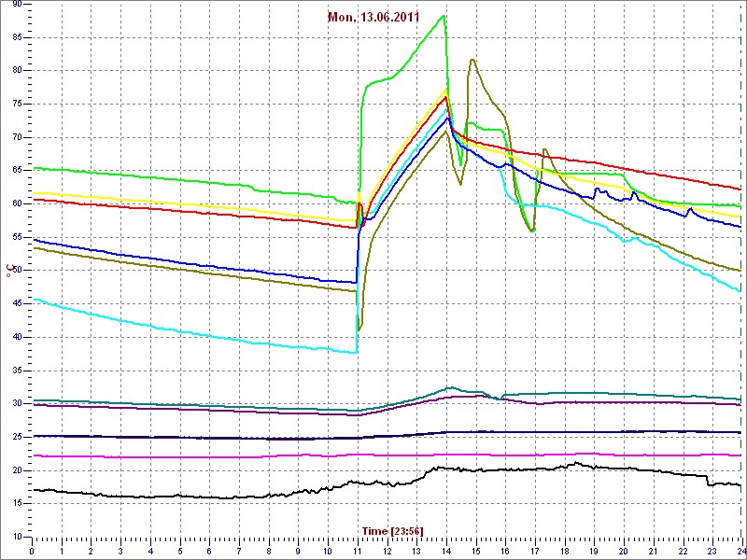Select the 90 label on the temperature axis
Viewport: 747px width, 560px height.
17,5
